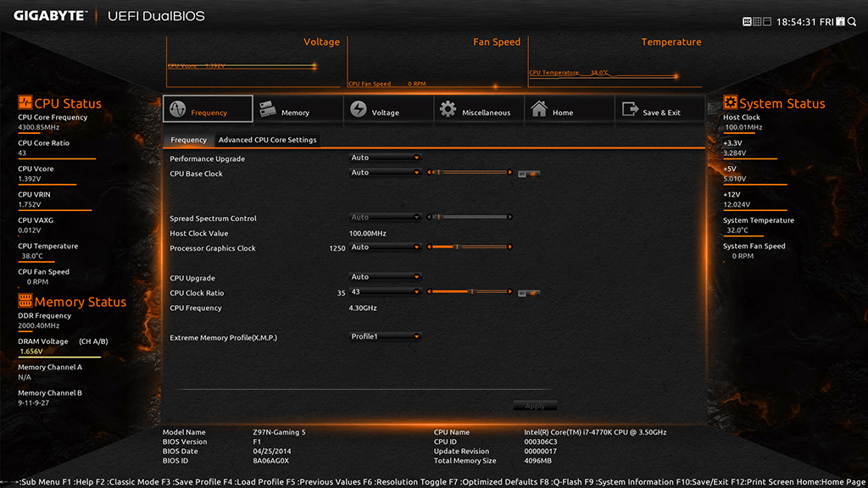
Task: Click the CPU Status heartbeat icon
Action: [25, 103]
